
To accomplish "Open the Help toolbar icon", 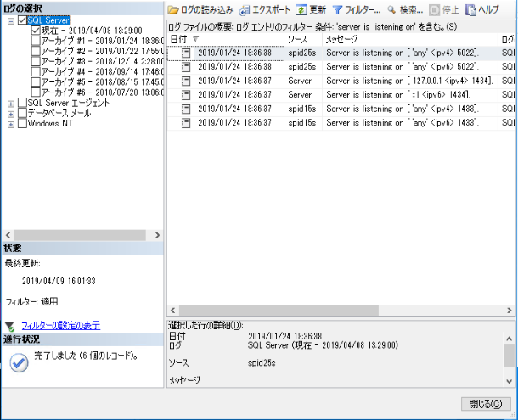I will click(x=470, y=10).
